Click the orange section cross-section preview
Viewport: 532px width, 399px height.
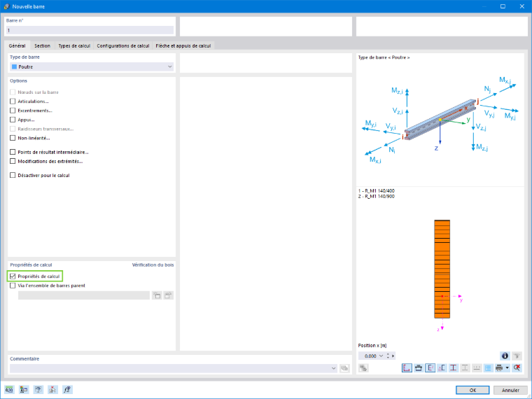[442, 269]
